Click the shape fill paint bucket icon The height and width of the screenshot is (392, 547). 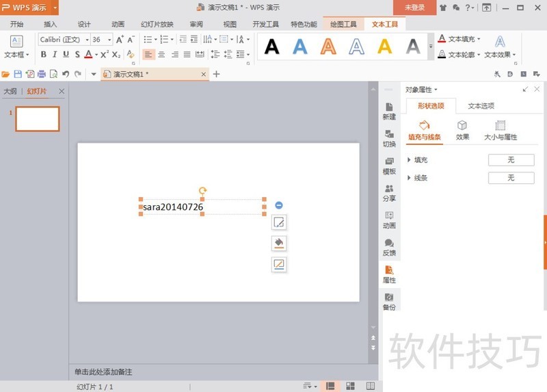(279, 243)
